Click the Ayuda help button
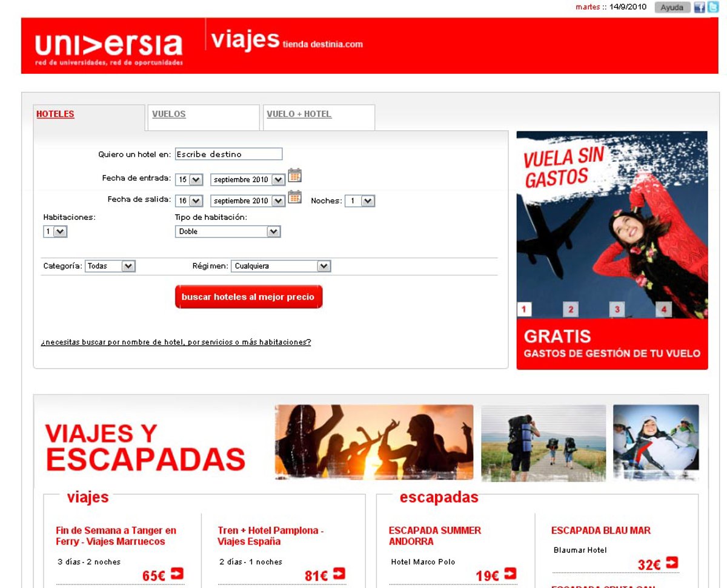Image resolution: width=727 pixels, height=588 pixels. click(x=672, y=7)
